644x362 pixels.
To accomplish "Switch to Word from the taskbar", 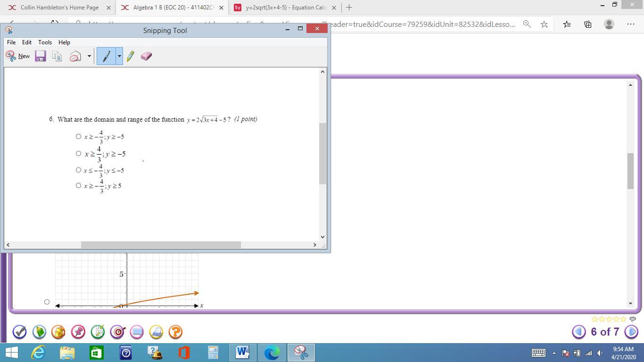I will click(x=242, y=353).
